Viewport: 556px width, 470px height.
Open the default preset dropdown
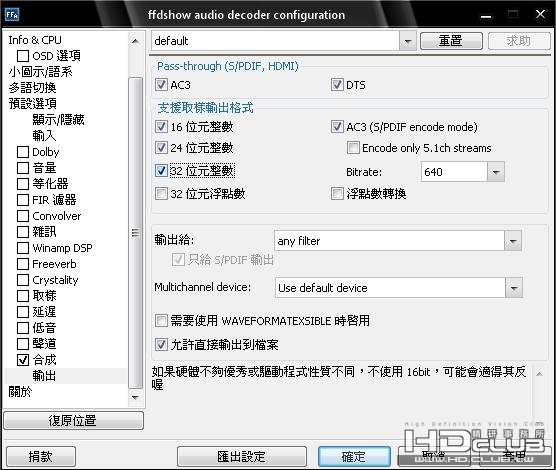coord(408,41)
